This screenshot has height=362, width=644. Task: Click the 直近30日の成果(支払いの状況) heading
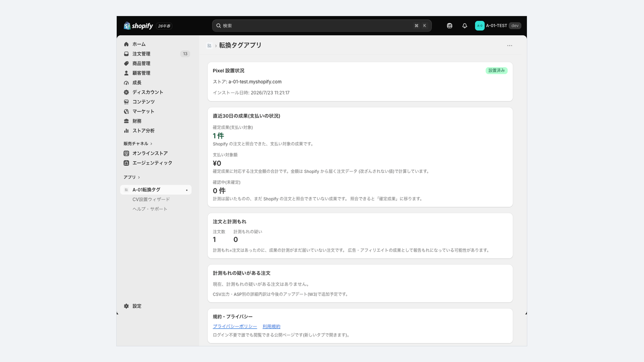(246, 116)
